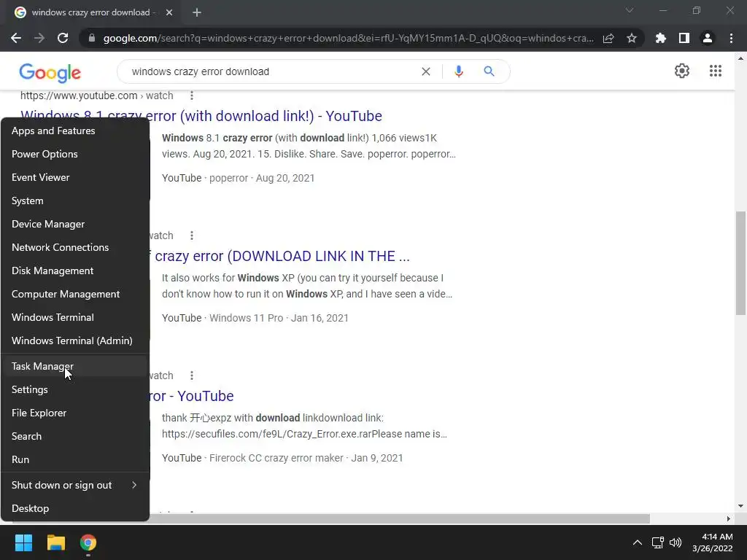Screen dimensions: 747x560
Task: Open options dots for the youtube.com watch result
Action: pos(192,96)
